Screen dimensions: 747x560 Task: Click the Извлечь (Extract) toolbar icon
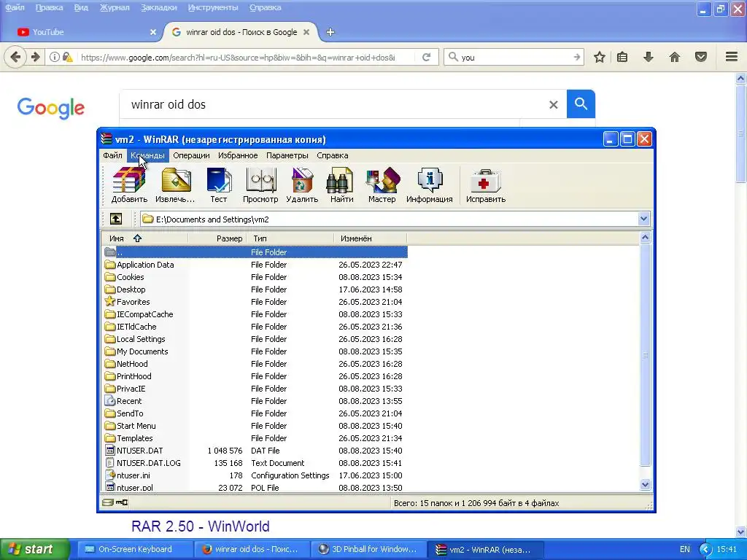(x=175, y=185)
